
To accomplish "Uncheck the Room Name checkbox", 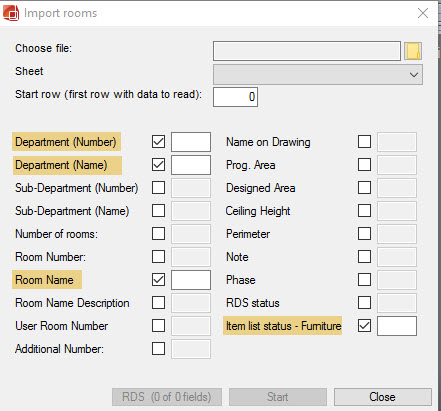I will tap(158, 280).
